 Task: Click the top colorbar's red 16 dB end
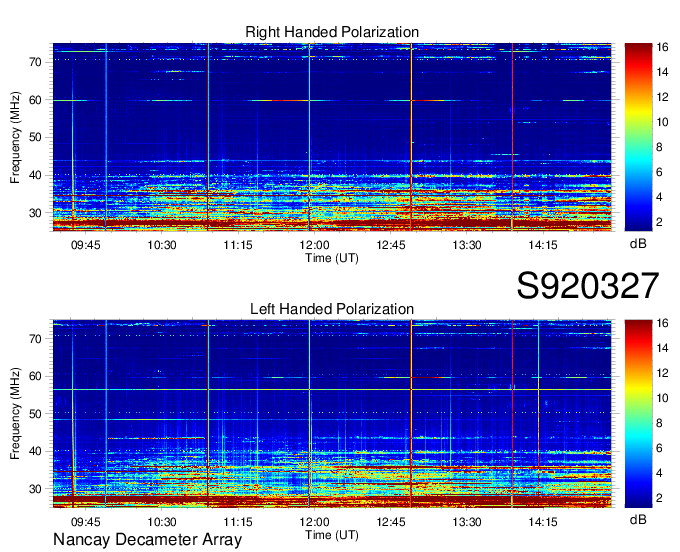[638, 47]
